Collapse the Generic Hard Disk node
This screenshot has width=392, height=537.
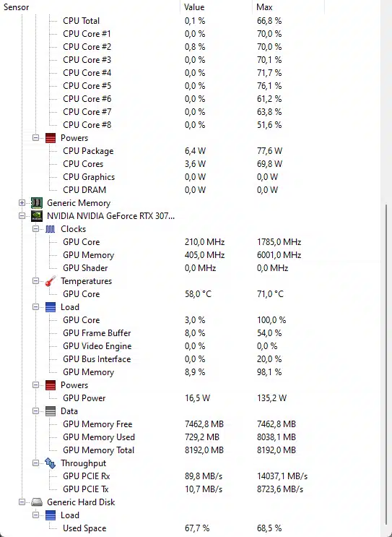point(22,502)
